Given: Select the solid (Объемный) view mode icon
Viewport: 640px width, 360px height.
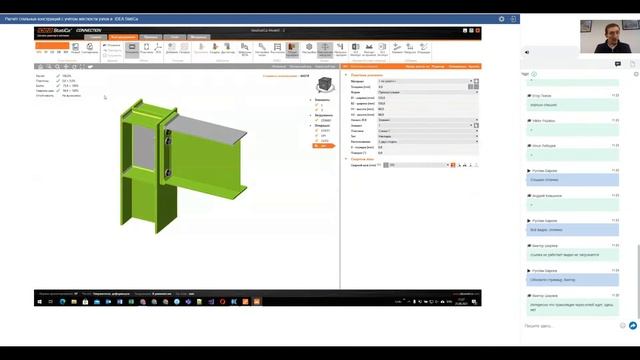Looking at the screenshot, I should coord(132,49).
